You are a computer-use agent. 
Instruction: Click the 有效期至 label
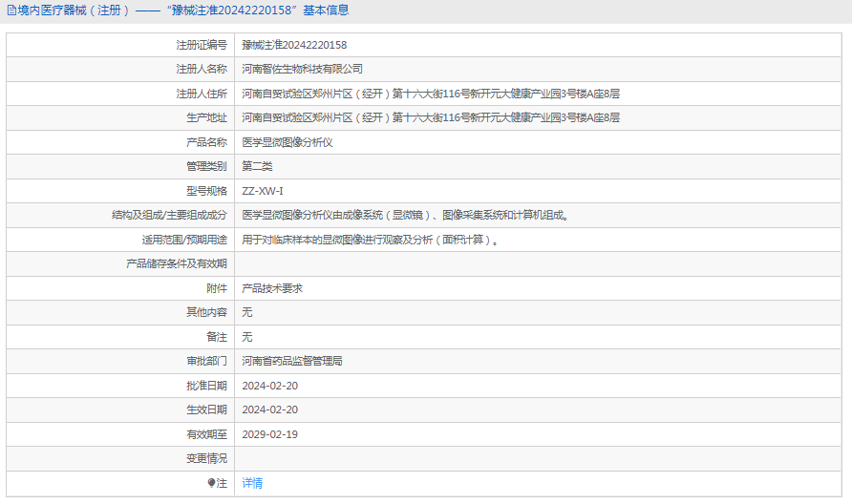(x=206, y=434)
